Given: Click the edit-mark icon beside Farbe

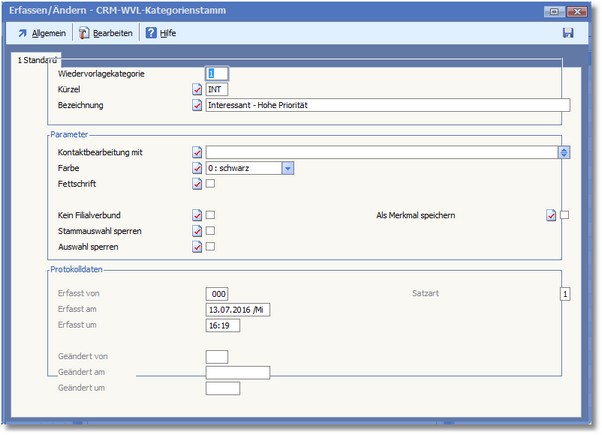Looking at the screenshot, I should (x=196, y=168).
